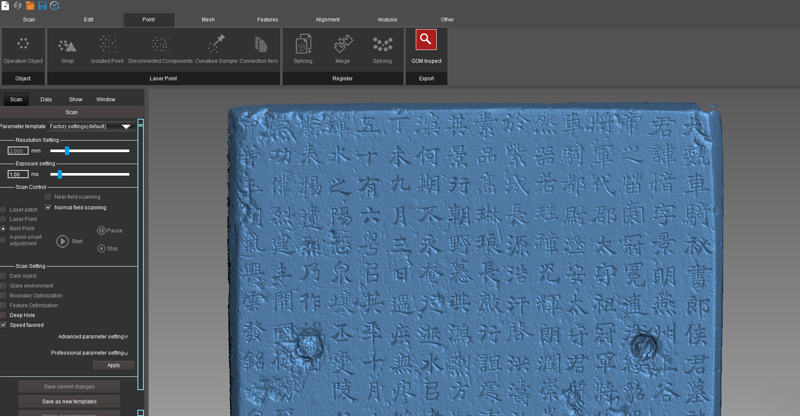Image resolution: width=800 pixels, height=417 pixels.
Task: Click the Isolated Point tool
Action: click(x=108, y=45)
